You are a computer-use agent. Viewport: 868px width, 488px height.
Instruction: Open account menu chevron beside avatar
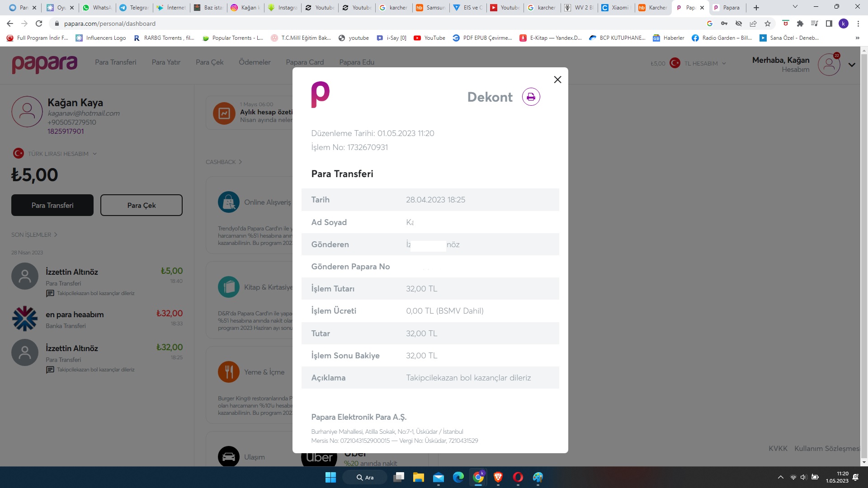tap(852, 65)
